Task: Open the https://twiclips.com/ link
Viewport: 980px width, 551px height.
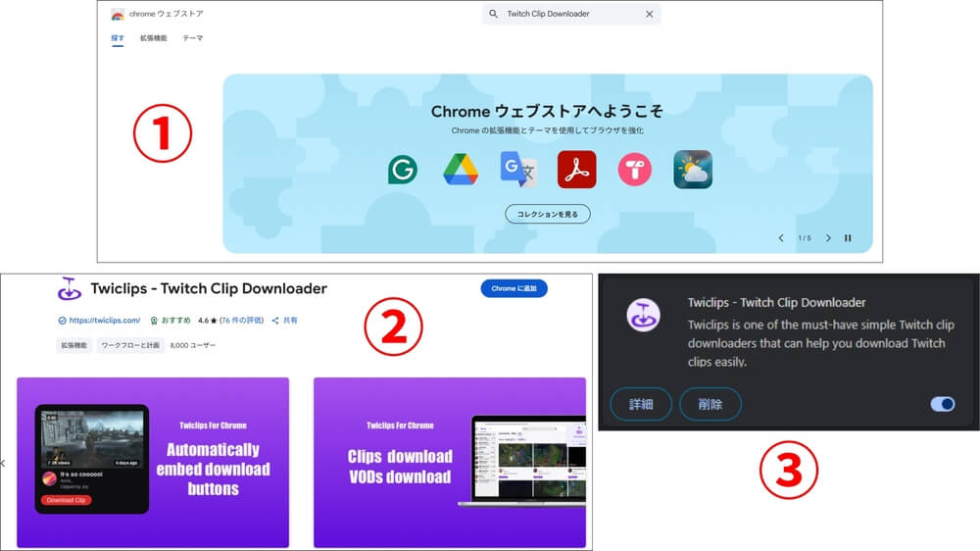Action: [105, 321]
